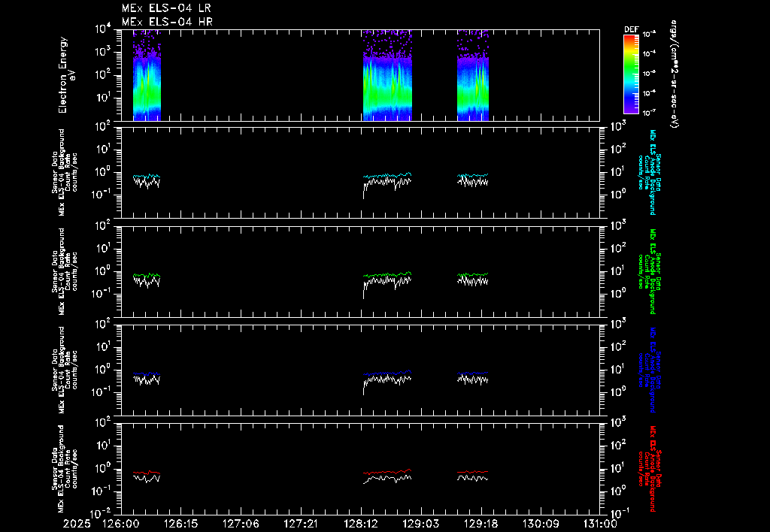Click the DEF rainbow color bar

pos(631,74)
